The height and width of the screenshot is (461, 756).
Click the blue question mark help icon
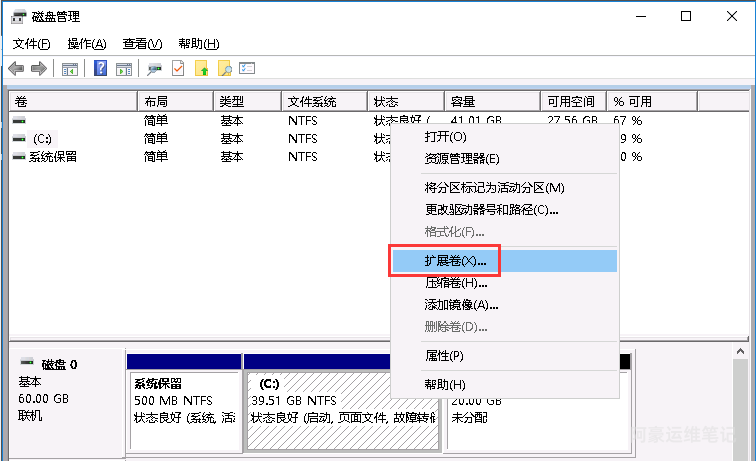pyautogui.click(x=101, y=69)
